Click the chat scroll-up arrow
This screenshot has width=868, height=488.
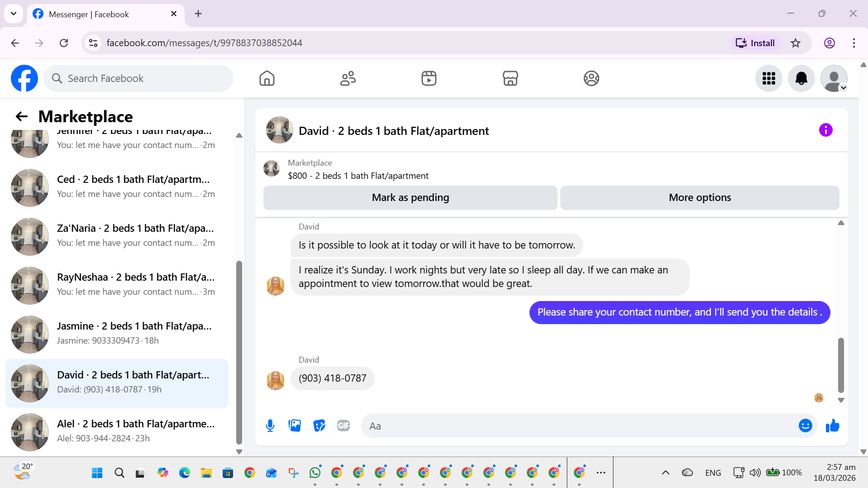841,223
